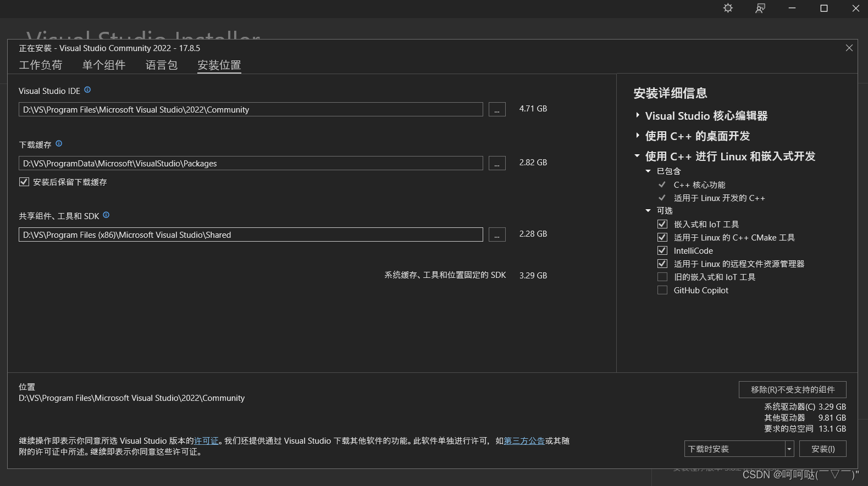Enable 旧的嵌入式和 IoT 工具
This screenshot has height=486, width=868.
[662, 277]
